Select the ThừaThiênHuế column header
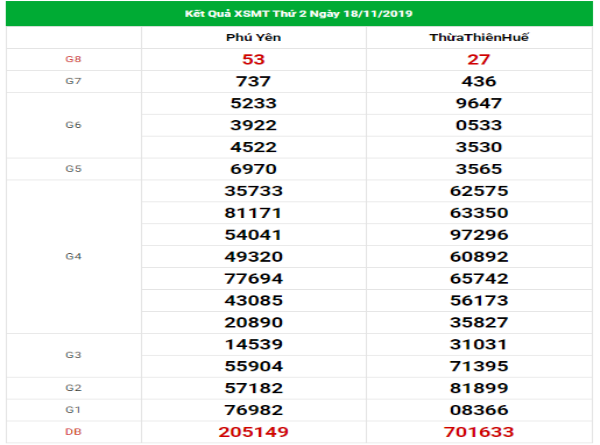This screenshot has width=600, height=445. pos(479,38)
